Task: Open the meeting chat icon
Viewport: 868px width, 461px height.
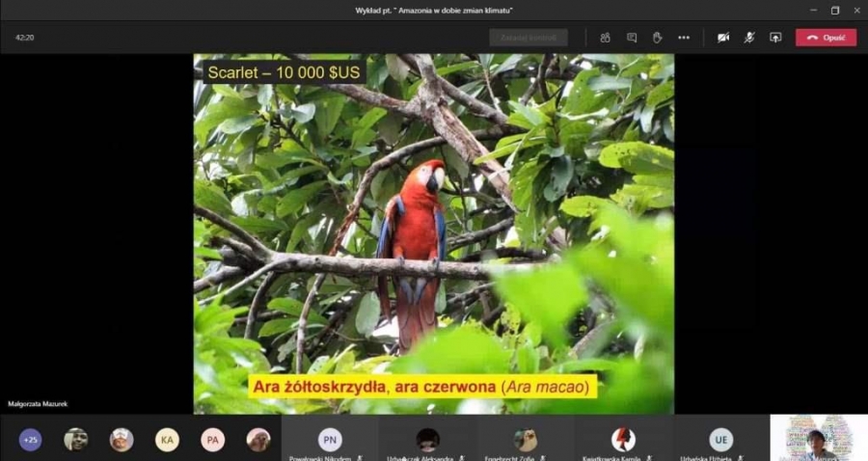Action: coord(632,38)
